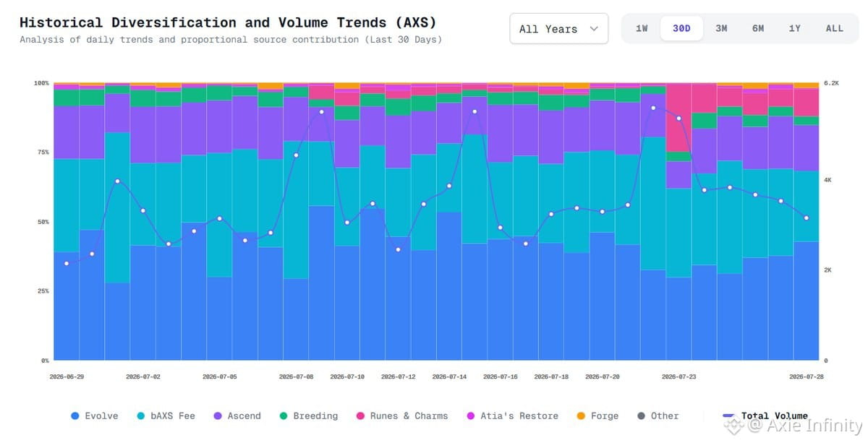
Task: Click the 2026-07-20 axis date label
Action: 603,377
